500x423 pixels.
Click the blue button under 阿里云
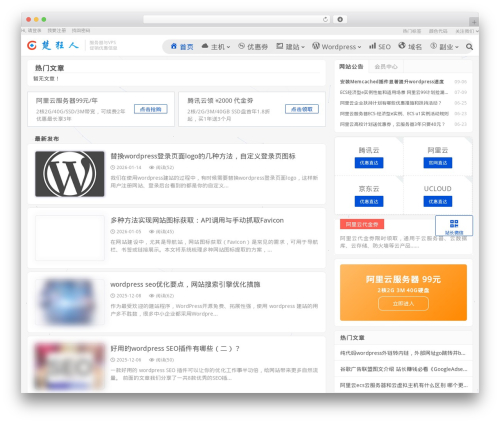click(x=438, y=163)
